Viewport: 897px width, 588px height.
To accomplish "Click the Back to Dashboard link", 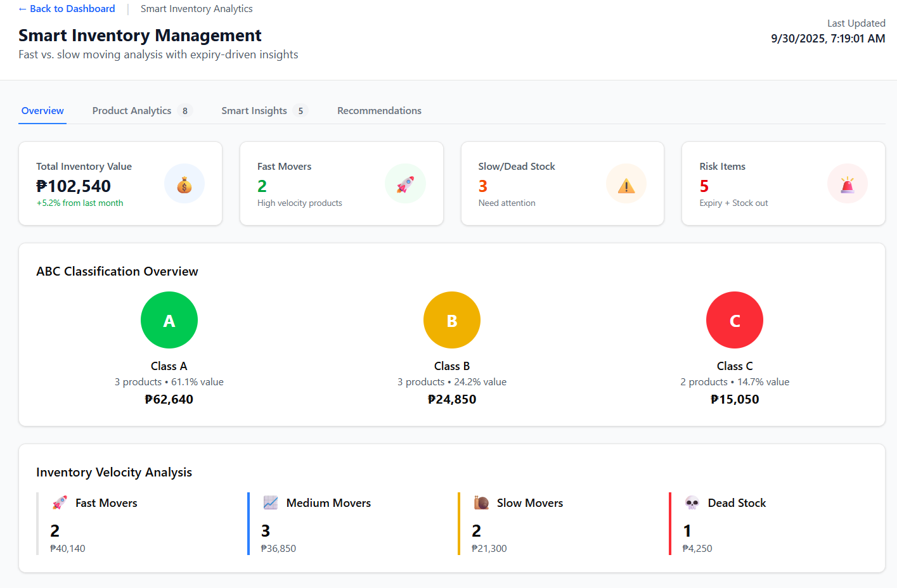I will point(66,8).
